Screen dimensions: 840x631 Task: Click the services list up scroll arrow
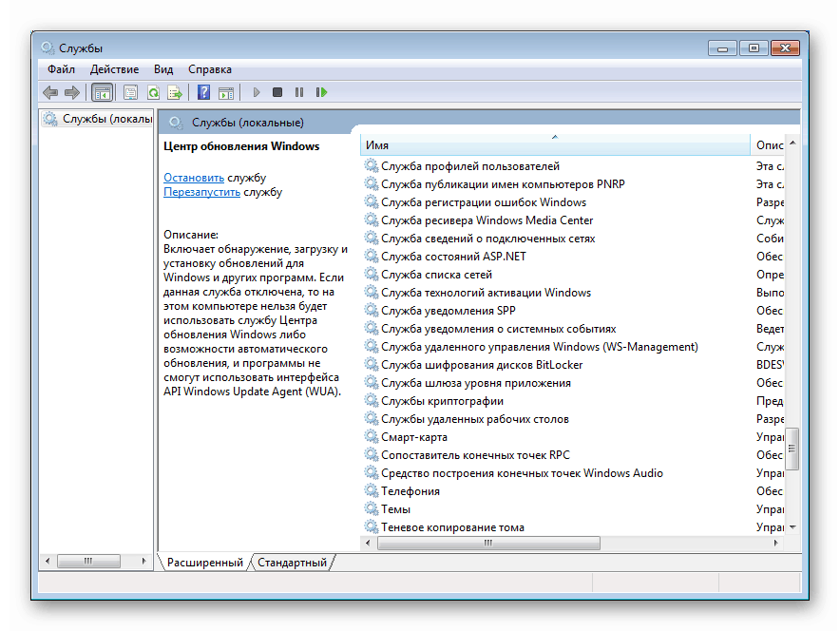pyautogui.click(x=792, y=143)
